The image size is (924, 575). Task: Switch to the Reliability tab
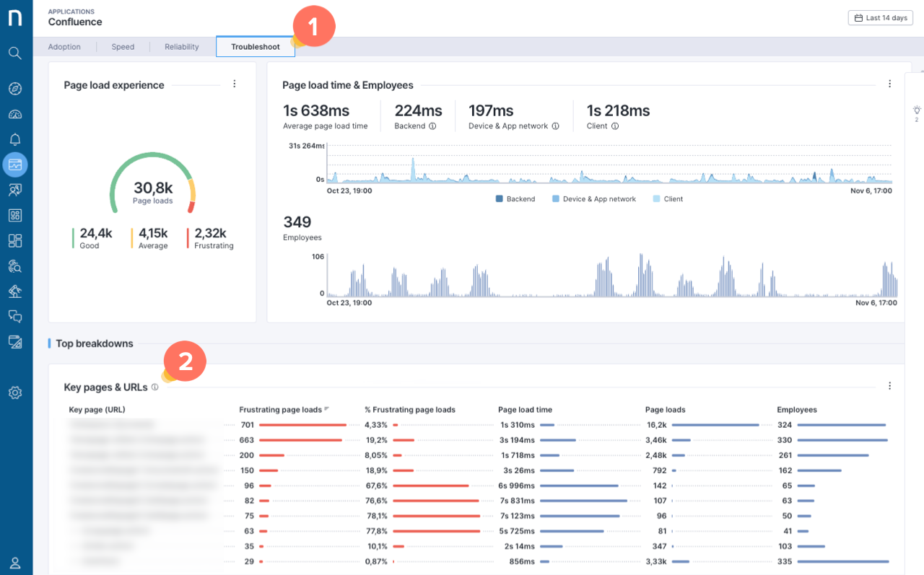tap(180, 46)
